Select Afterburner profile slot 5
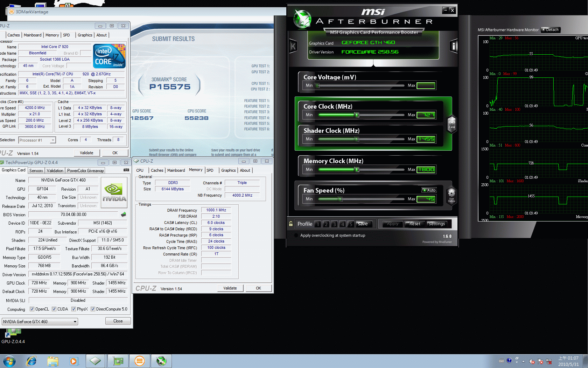The image size is (588, 368). 351,224
